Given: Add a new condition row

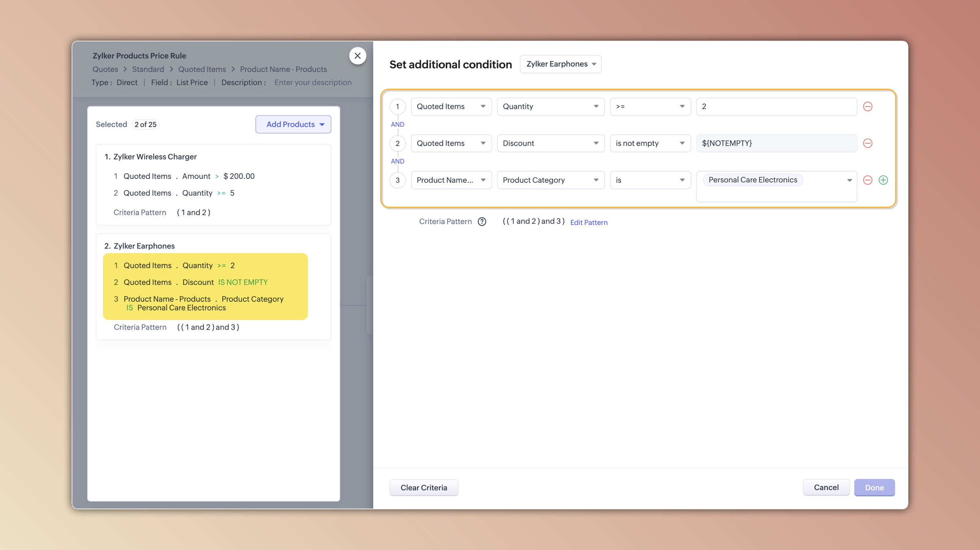Looking at the screenshot, I should (x=883, y=180).
